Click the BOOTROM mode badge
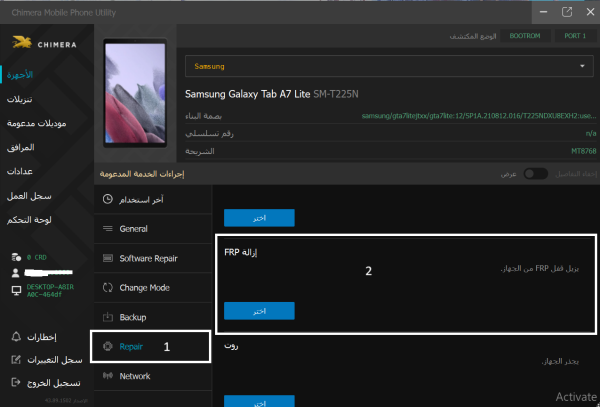Viewport: 600px width, 407px height. pyautogui.click(x=525, y=36)
